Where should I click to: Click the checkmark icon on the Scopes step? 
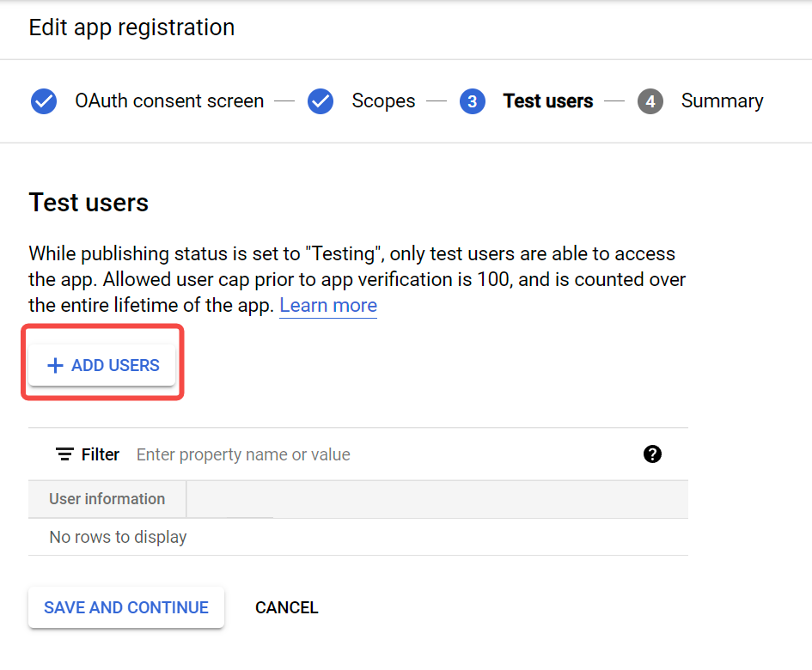(320, 100)
